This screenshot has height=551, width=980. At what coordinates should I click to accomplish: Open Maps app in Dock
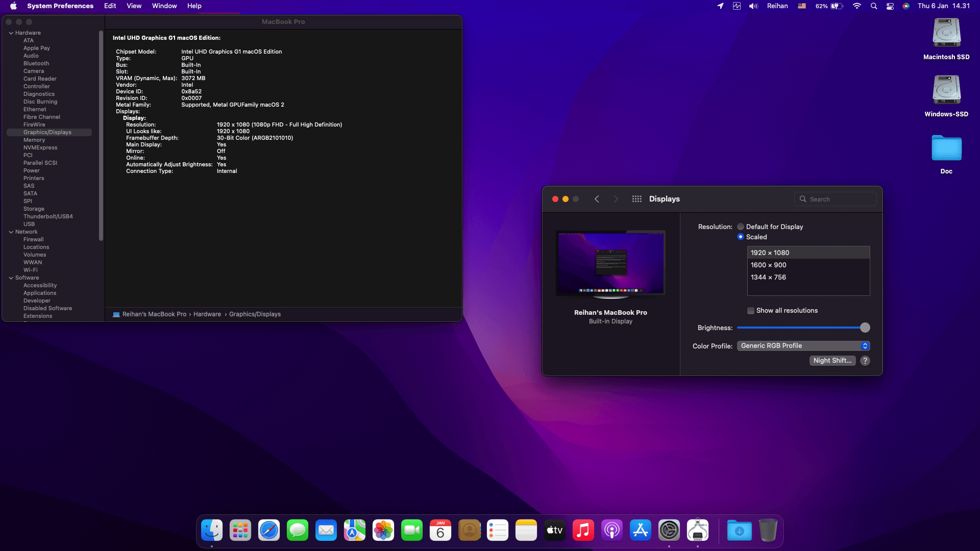click(x=355, y=531)
